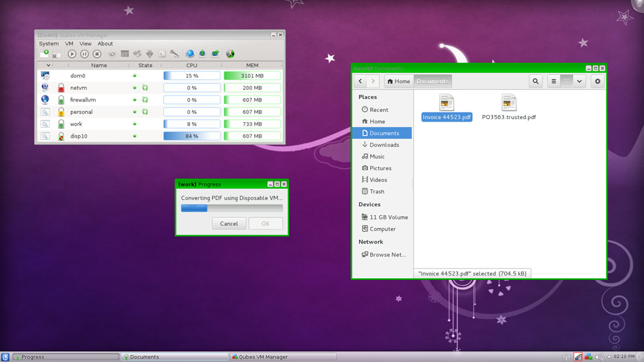Cancel the PDF conversion

229,224
